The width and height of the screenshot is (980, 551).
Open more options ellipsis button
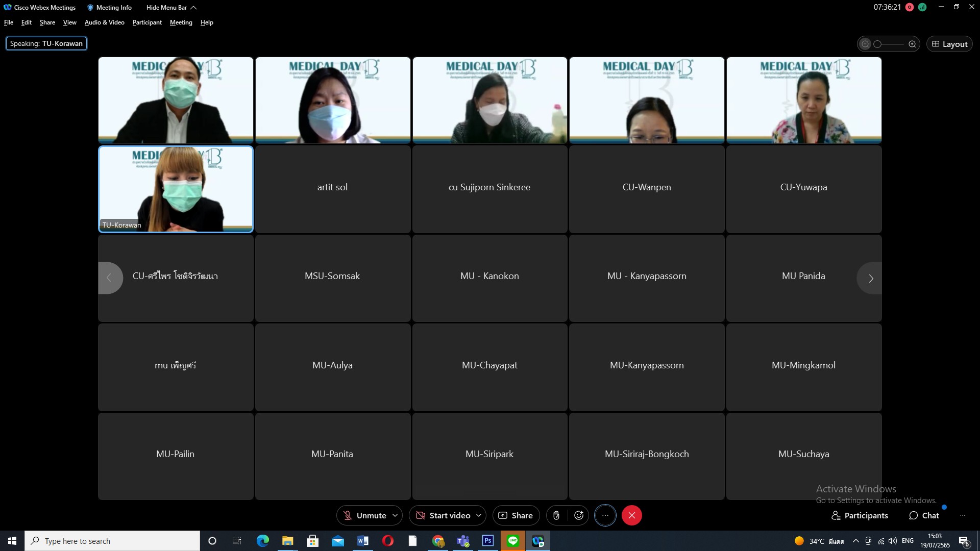[605, 515]
